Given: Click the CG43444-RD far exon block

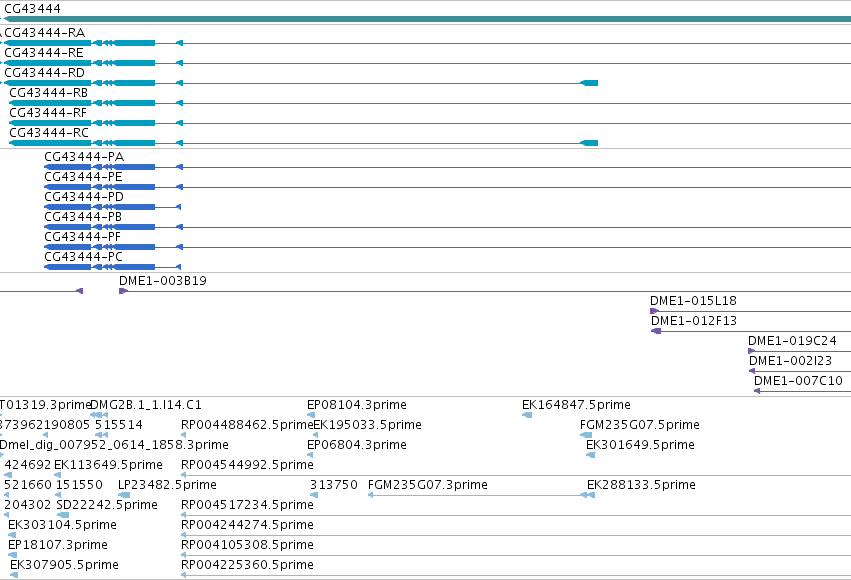Looking at the screenshot, I should [589, 83].
